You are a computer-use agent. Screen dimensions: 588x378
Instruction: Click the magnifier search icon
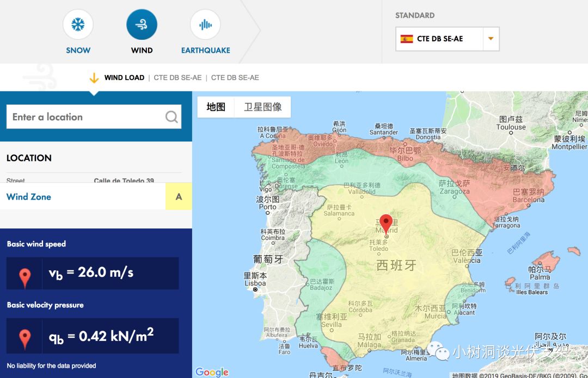click(x=171, y=117)
